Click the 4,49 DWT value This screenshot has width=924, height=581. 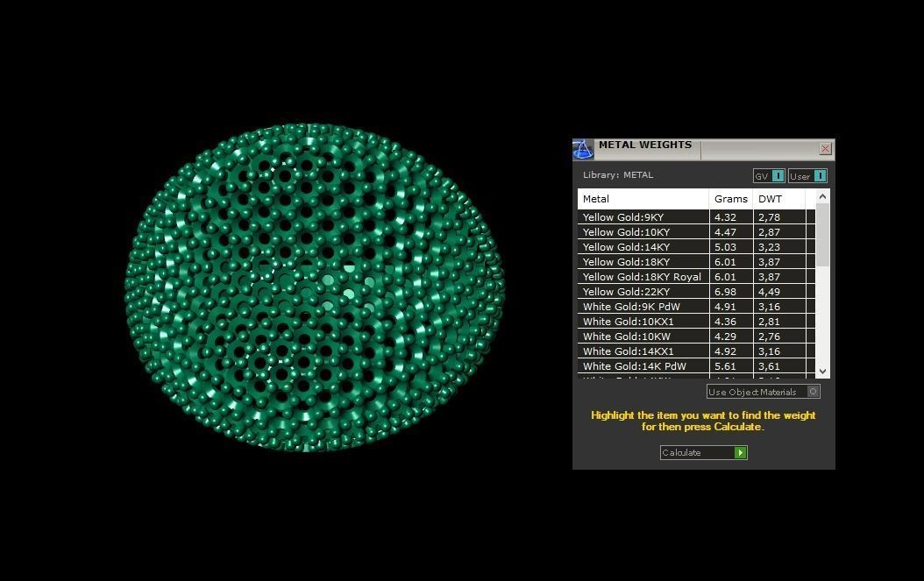coord(769,293)
